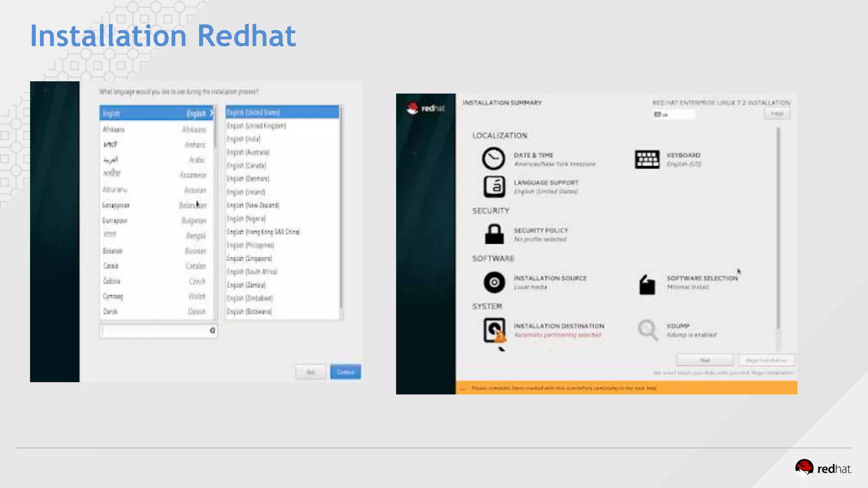
Task: Open Keyboard layout icon
Action: click(x=647, y=159)
